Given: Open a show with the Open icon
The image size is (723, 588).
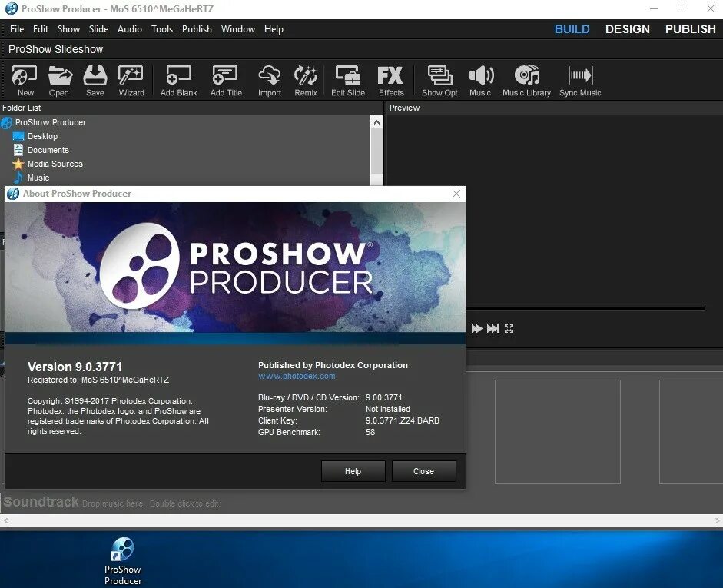Looking at the screenshot, I should pos(59,81).
